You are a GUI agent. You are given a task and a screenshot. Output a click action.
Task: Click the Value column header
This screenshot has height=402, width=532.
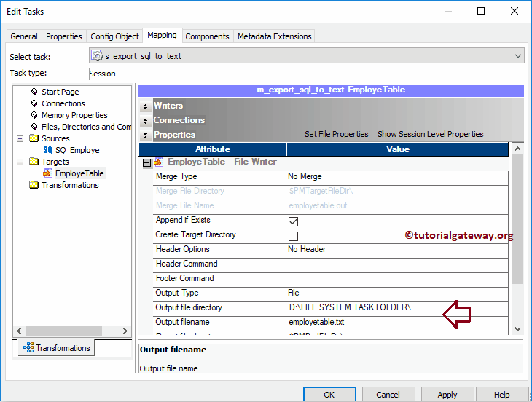tap(398, 149)
